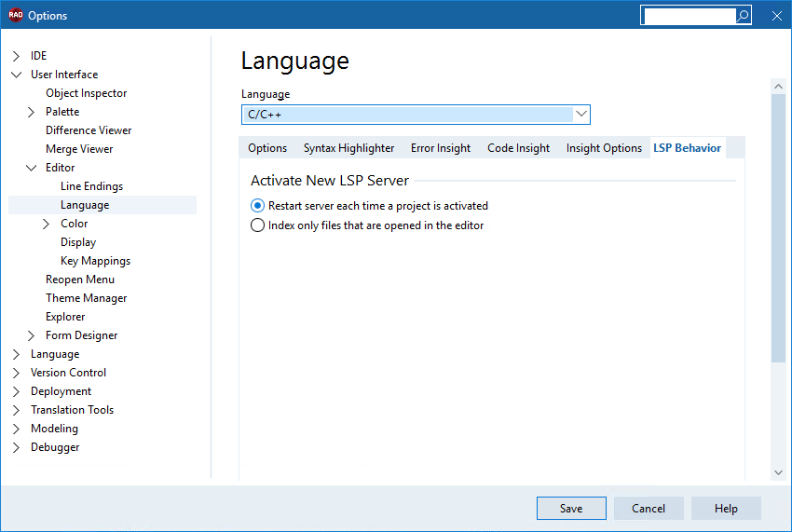Image resolution: width=792 pixels, height=532 pixels.
Task: Click the RAD Studio logo icon
Action: [16, 15]
